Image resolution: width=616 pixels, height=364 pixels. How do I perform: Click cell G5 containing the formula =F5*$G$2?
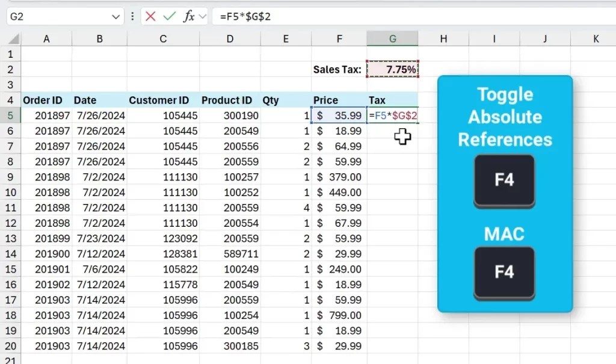(x=392, y=116)
